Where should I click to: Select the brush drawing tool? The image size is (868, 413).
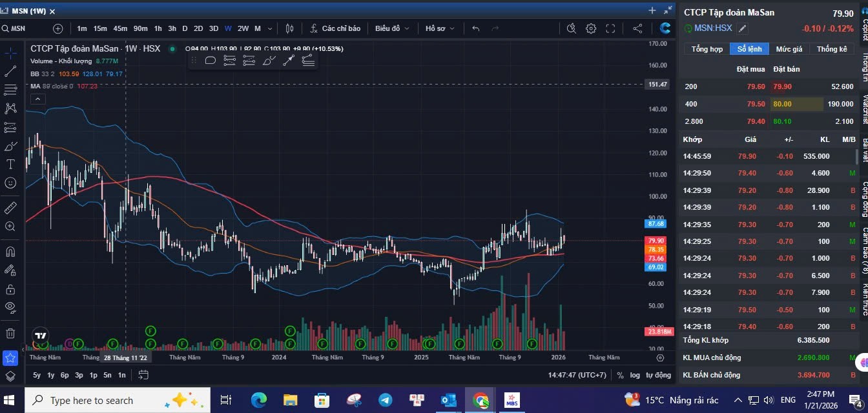pos(10,146)
